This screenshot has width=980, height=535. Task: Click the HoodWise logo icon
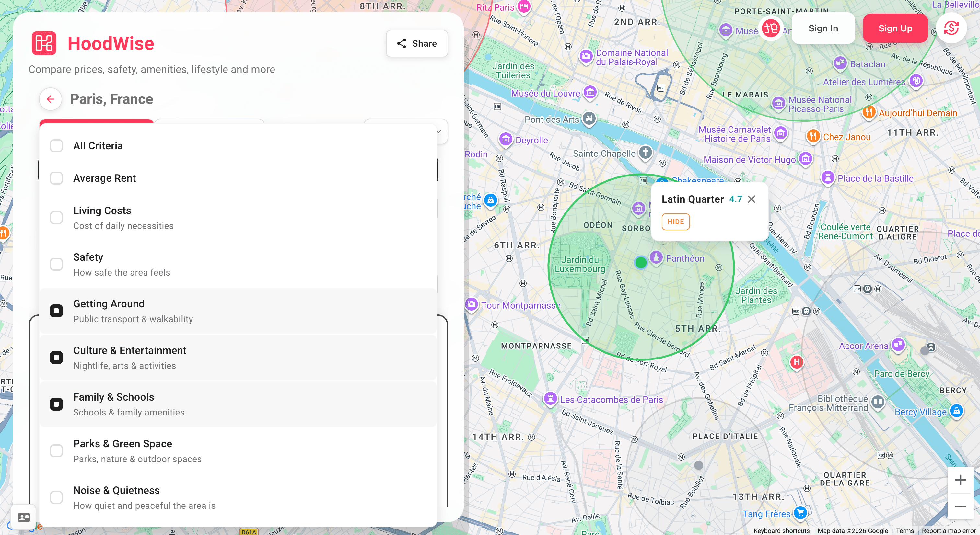[x=44, y=43]
